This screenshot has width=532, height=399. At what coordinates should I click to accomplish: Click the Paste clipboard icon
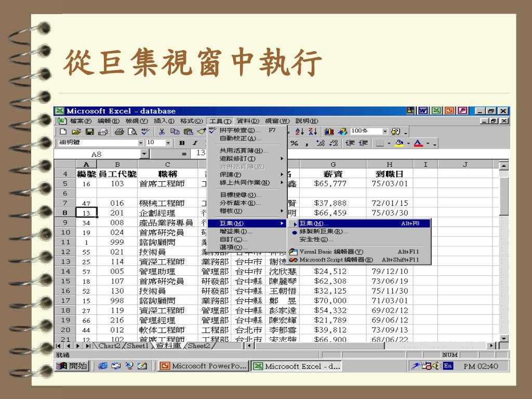point(188,131)
